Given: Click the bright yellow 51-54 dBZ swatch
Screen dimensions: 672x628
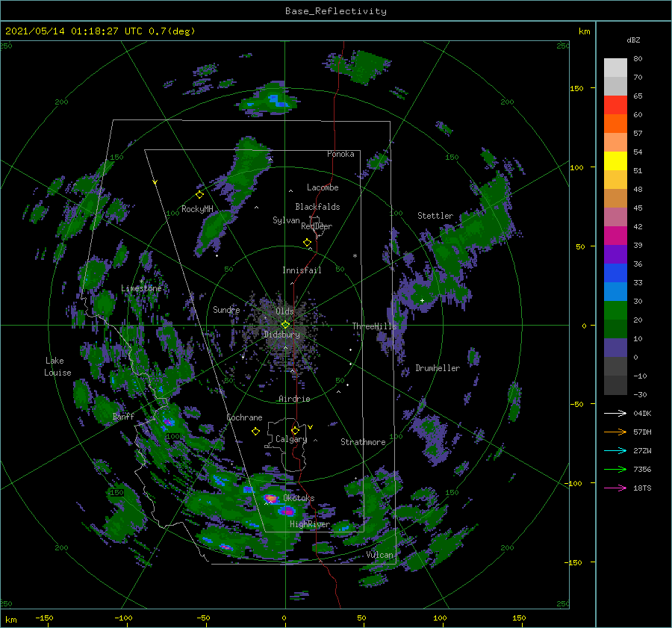Looking at the screenshot, I should point(615,161).
